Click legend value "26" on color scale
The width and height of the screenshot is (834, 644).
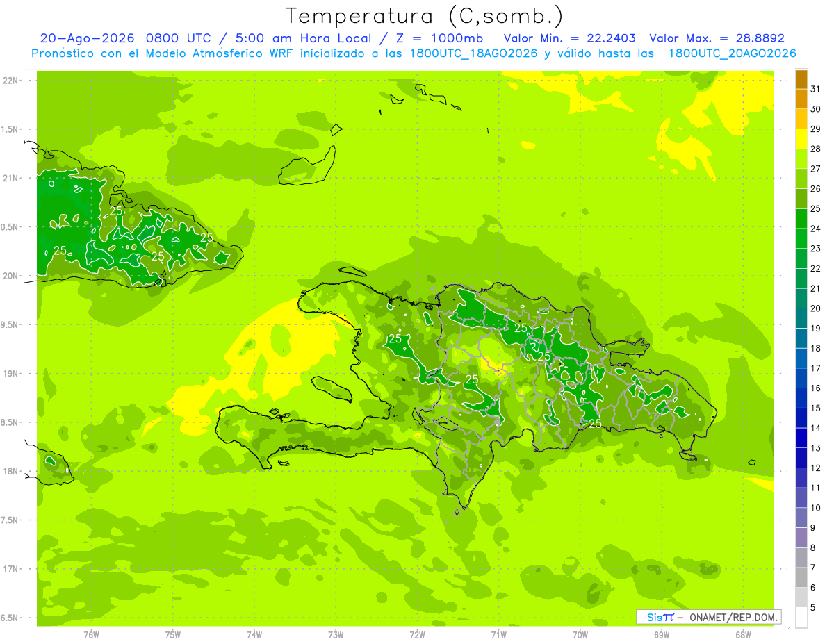click(x=816, y=188)
